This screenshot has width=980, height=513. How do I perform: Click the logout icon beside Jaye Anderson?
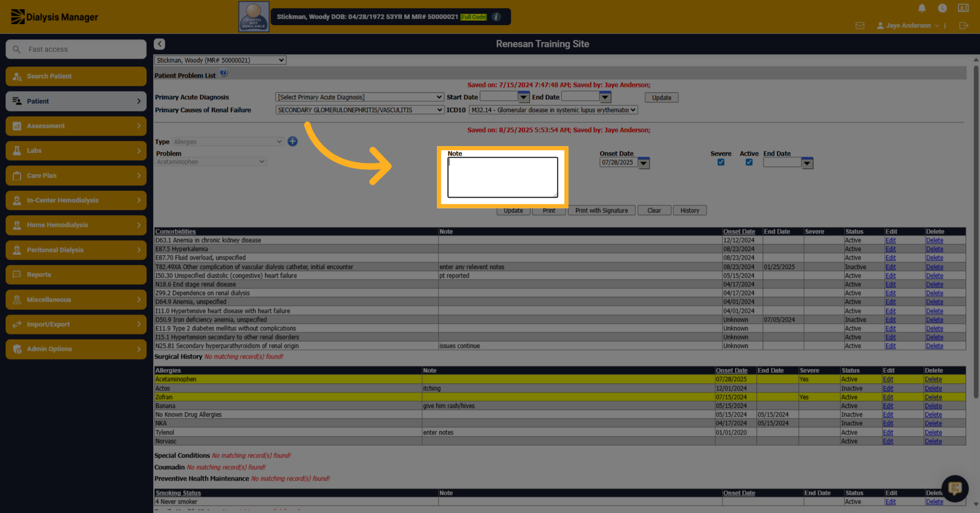964,26
